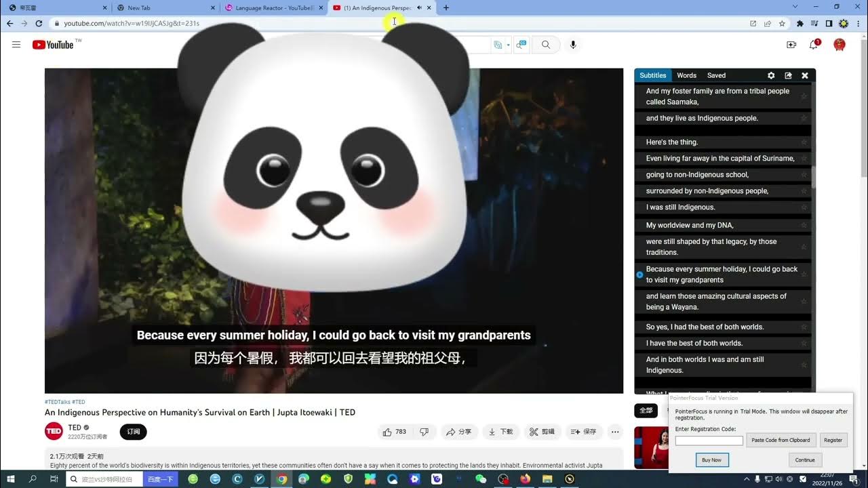Screen dimensions: 868x488
Task: Star the "So yes, I had the best" line
Action: pyautogui.click(x=804, y=327)
